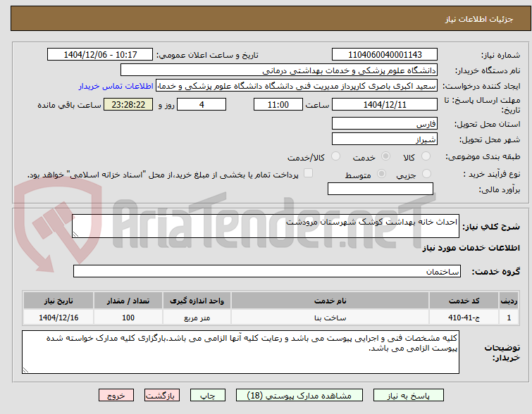Click the توضیحات خریدار label

(502, 353)
